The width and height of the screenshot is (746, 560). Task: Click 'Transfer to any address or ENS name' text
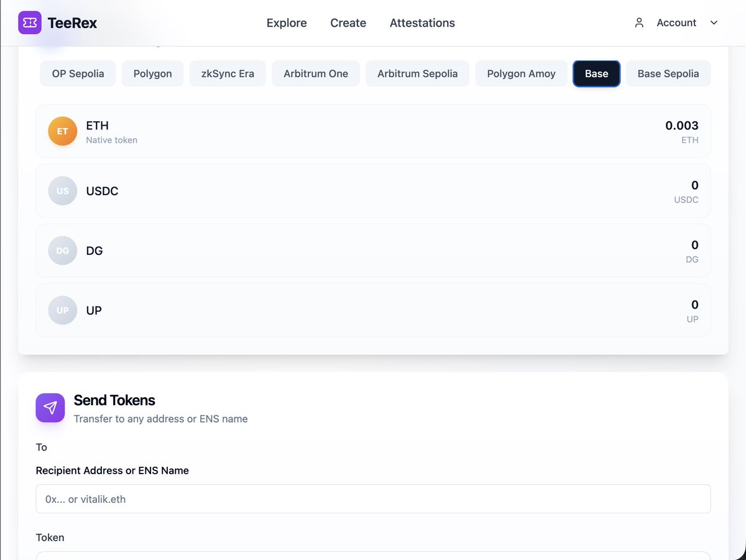161,419
